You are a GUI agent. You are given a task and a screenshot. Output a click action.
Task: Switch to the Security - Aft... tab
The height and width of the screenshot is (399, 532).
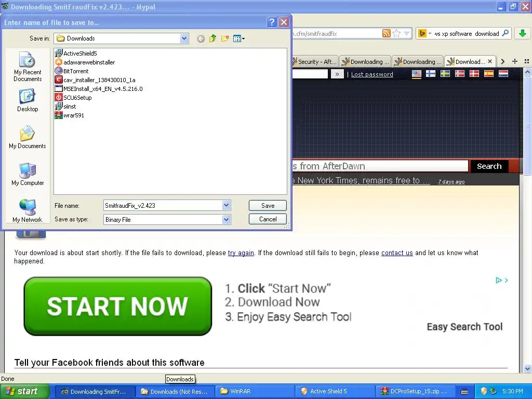(x=314, y=62)
